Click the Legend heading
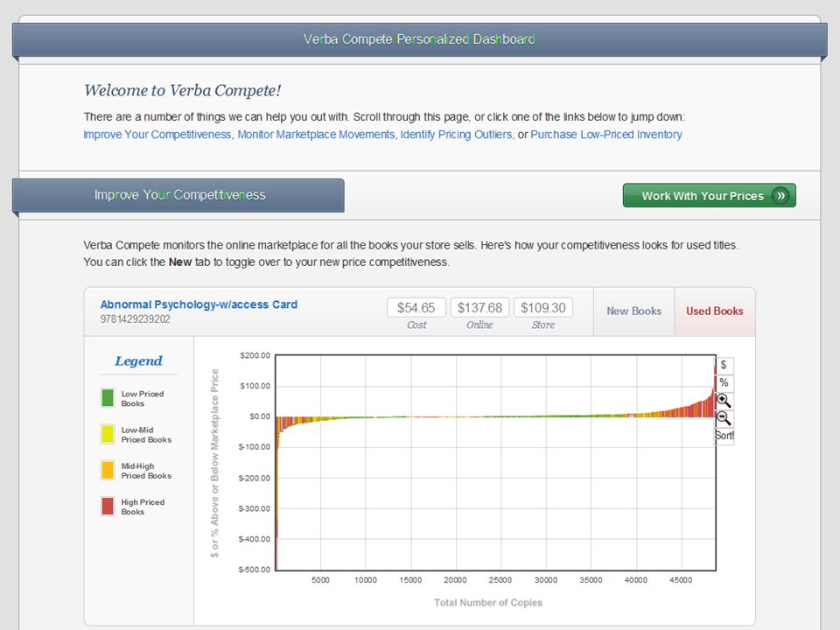The height and width of the screenshot is (630, 840). 139,361
